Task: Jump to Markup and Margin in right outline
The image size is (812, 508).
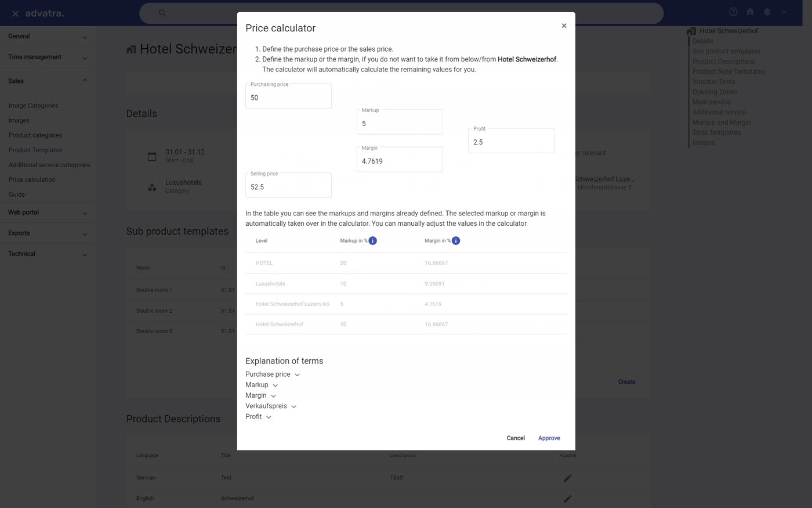Action: [x=722, y=123]
